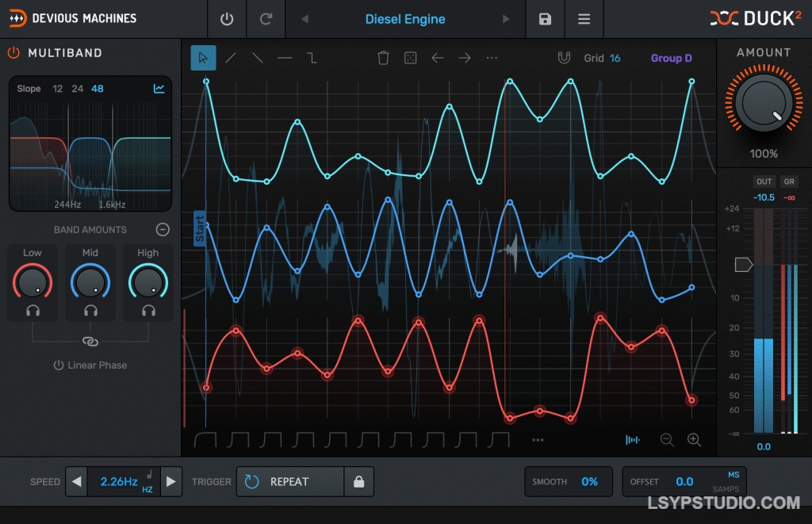
Task: Open the Repeat trigger mode dropdown
Action: tap(289, 481)
